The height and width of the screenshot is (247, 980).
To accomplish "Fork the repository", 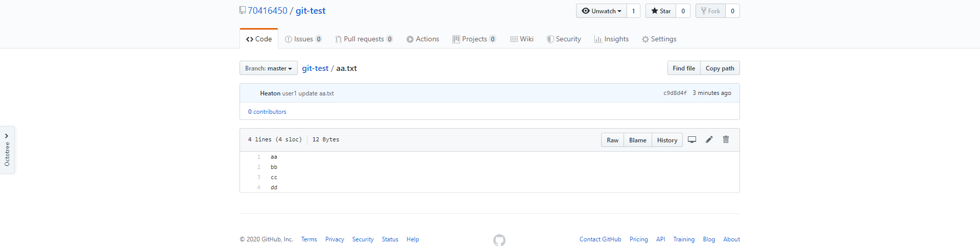I will [710, 11].
